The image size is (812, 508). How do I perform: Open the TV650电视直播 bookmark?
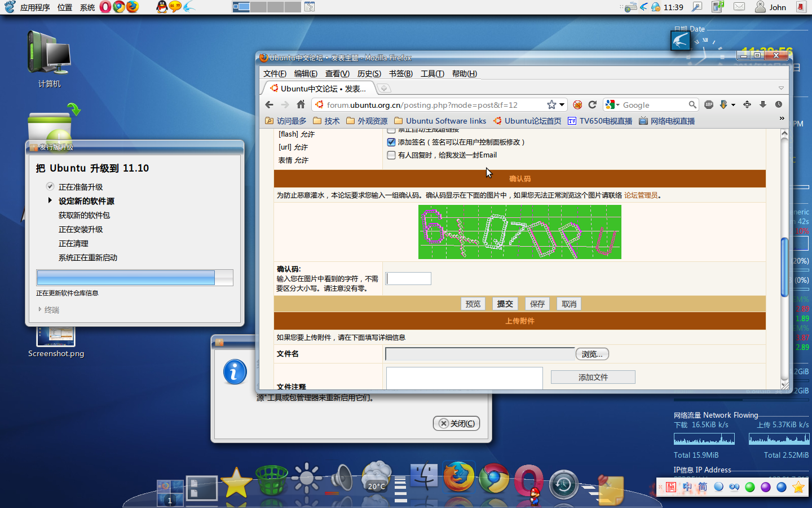(x=599, y=121)
